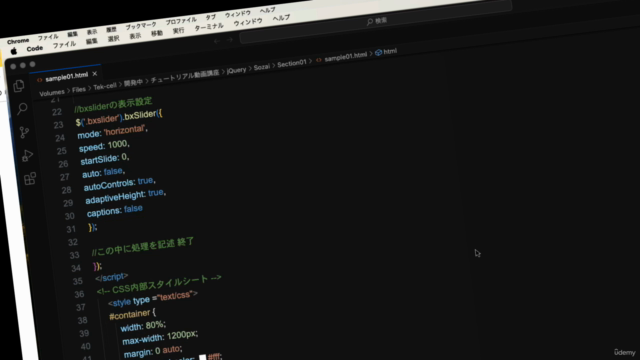Click the comment //この中に処理を記述 終了
This screenshot has height=360, width=640.
pyautogui.click(x=143, y=247)
